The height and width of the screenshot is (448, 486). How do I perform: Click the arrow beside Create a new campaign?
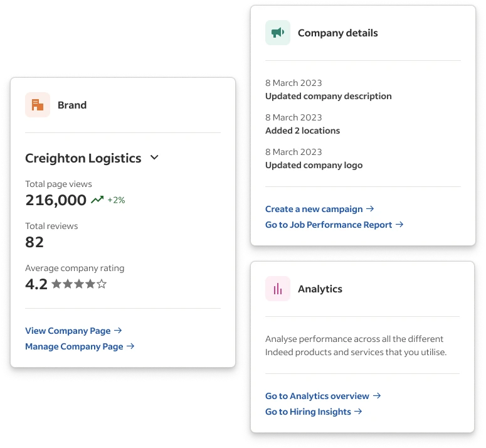pos(371,209)
